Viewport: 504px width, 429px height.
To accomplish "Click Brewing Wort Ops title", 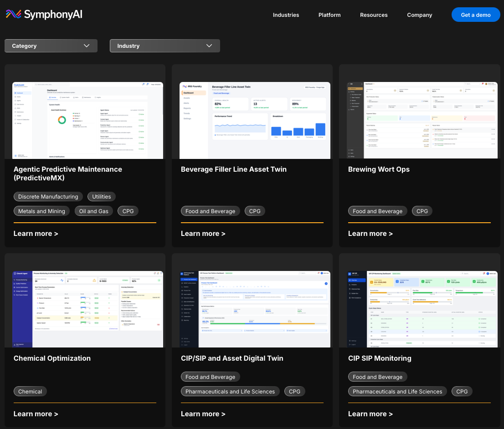I will [x=379, y=169].
